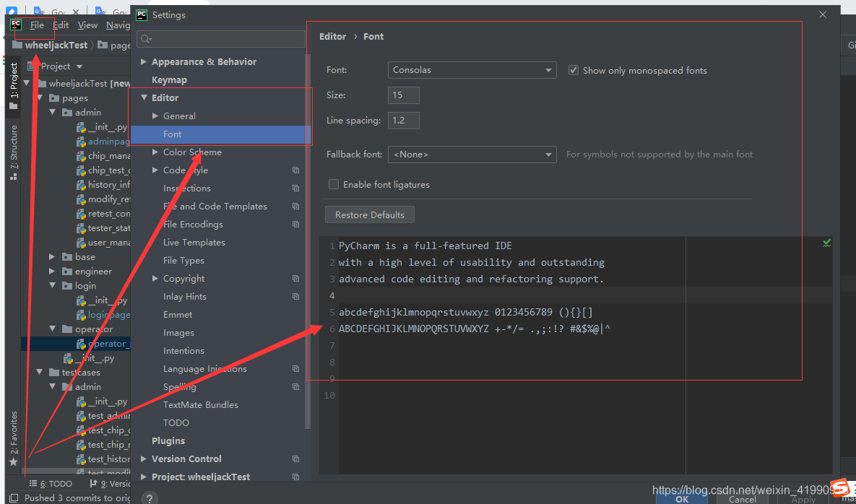Expand base folder in project tree

click(x=52, y=257)
